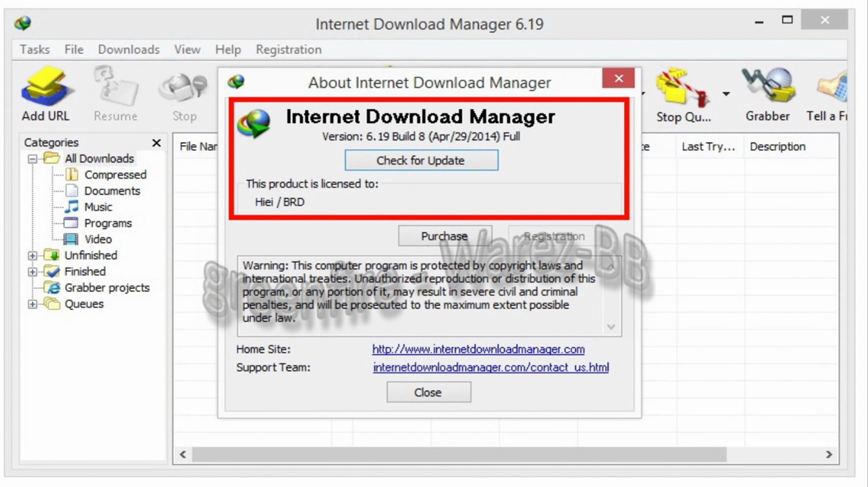Click the horizontal scrollbar right arrow
This screenshot has height=487, width=868.
point(829,455)
